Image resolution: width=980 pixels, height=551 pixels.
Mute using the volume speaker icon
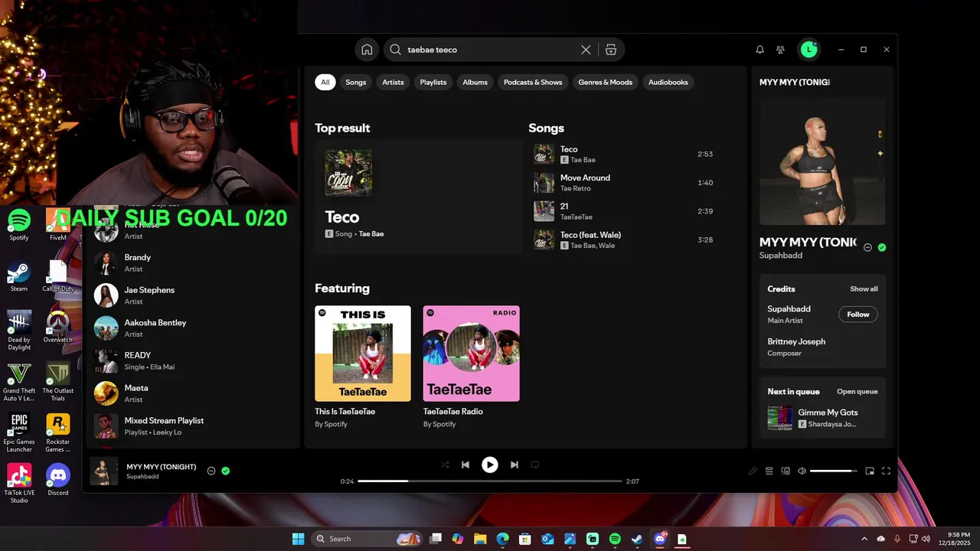pos(802,471)
